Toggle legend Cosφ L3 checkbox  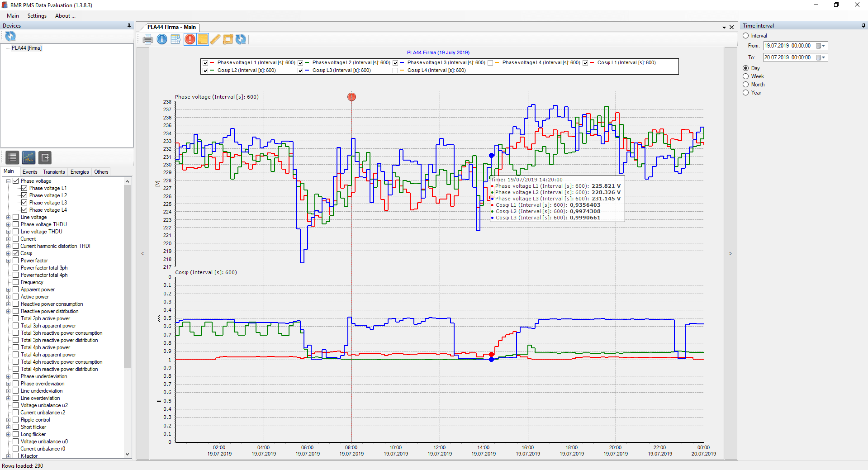300,71
